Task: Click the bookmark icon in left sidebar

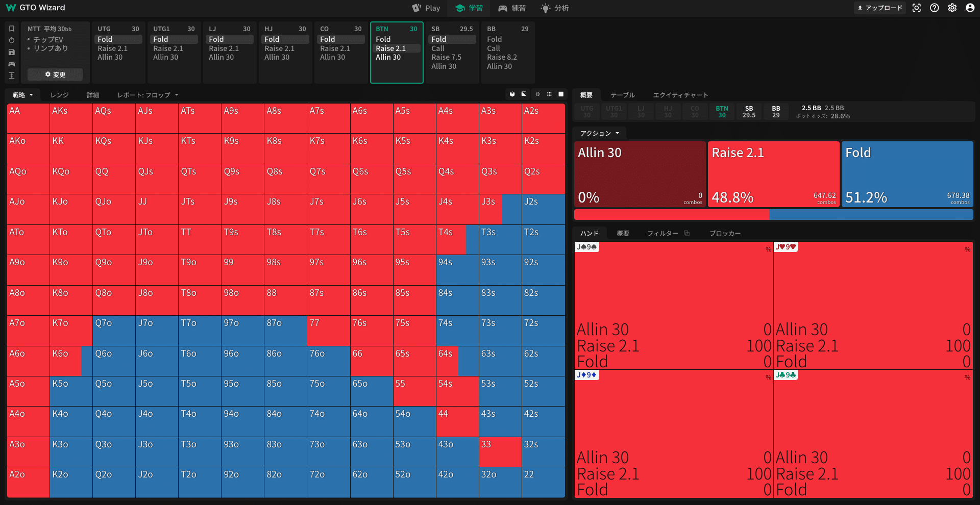Action: pyautogui.click(x=12, y=29)
